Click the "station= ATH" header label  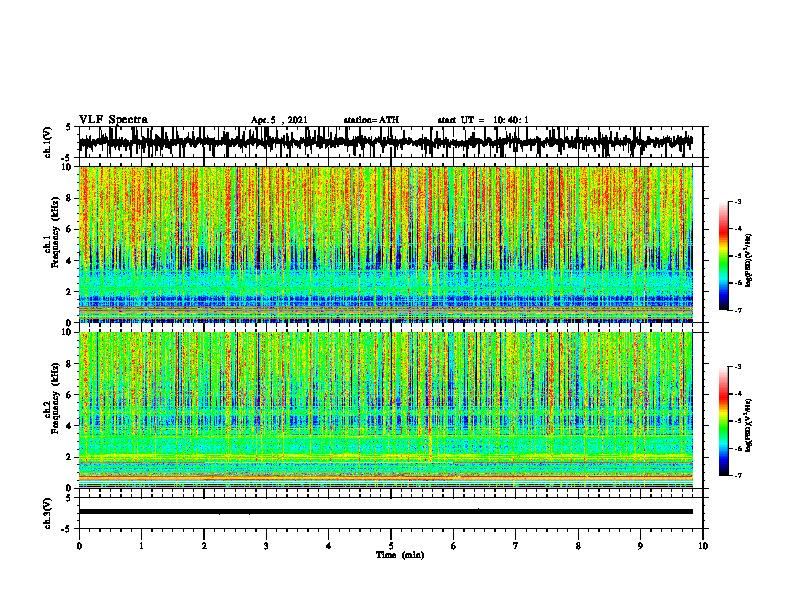tap(371, 120)
